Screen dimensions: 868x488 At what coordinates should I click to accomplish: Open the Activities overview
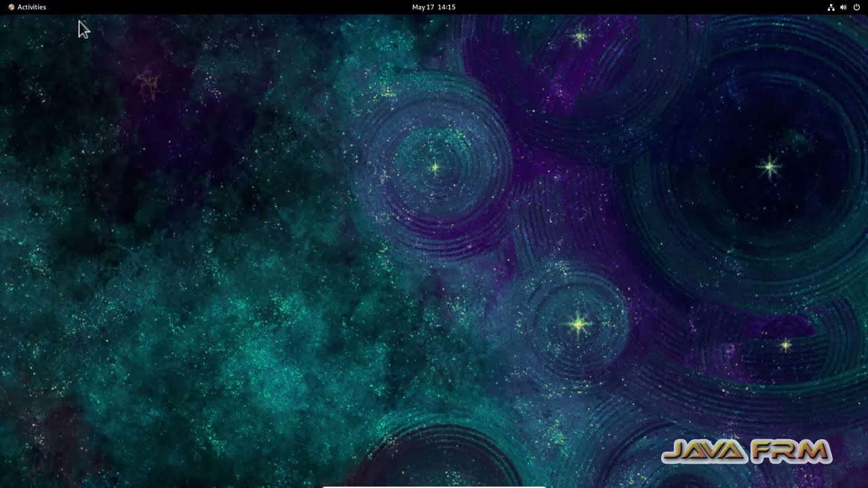click(27, 7)
